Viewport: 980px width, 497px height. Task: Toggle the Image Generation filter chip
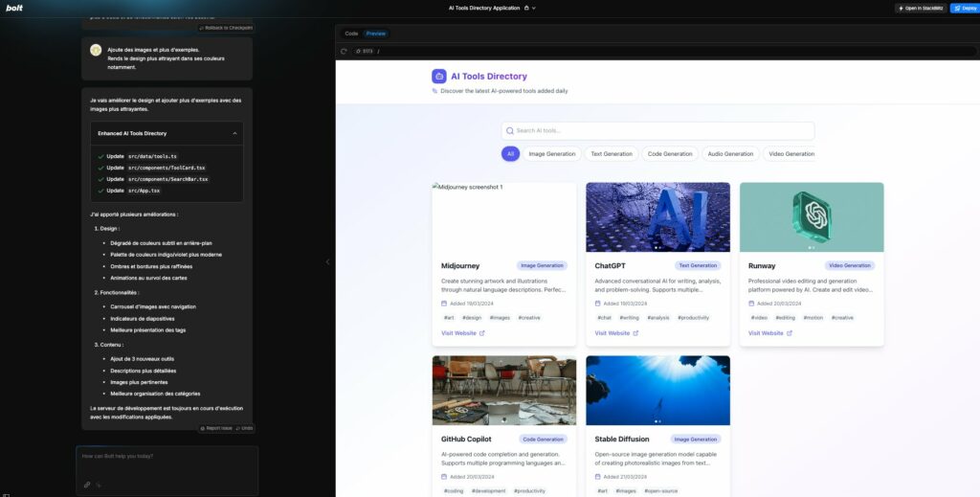pos(552,153)
